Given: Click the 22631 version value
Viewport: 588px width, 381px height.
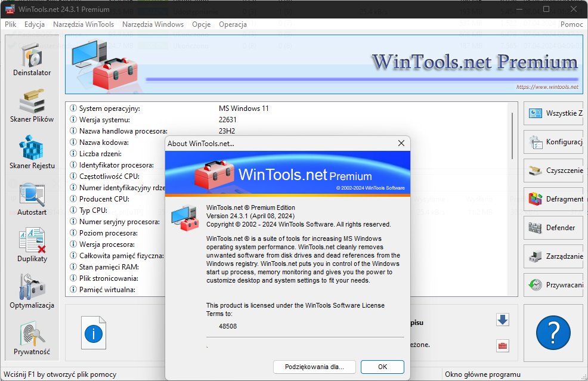Looking at the screenshot, I should click(x=228, y=120).
